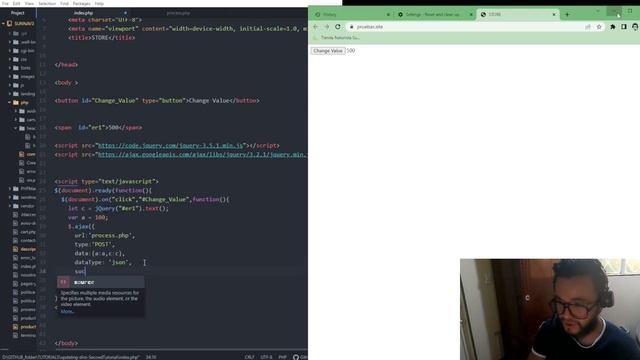
Task: Expand the vendor folder
Action: 10,206
